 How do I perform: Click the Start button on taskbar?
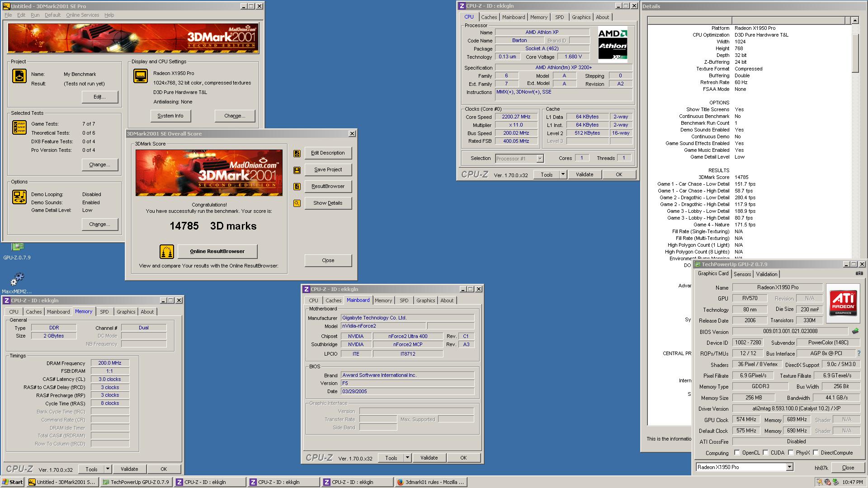(13, 482)
